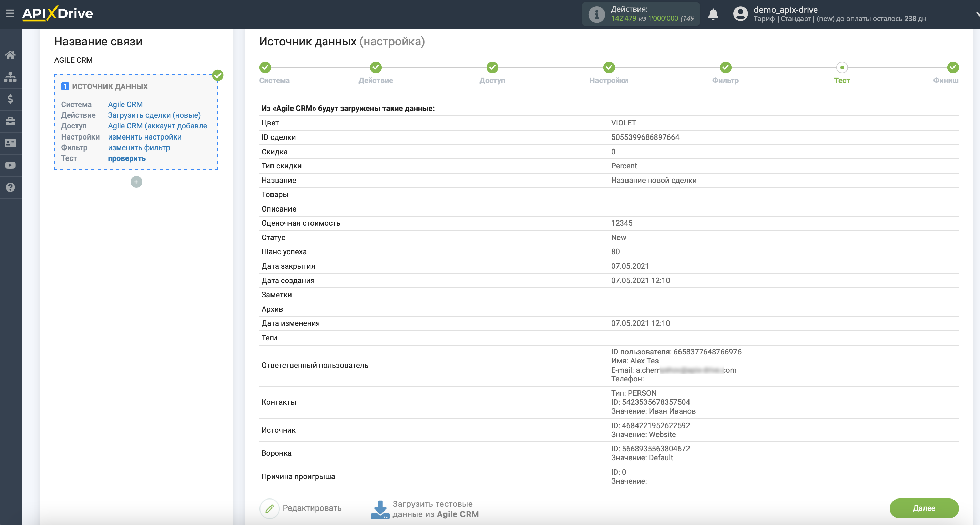Click the pencil edit icon
The height and width of the screenshot is (525, 980).
tap(270, 508)
